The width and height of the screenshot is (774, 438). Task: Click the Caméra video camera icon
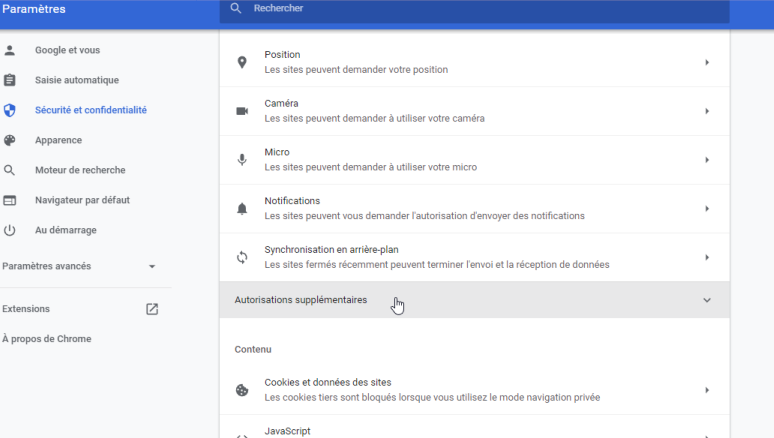point(241,111)
